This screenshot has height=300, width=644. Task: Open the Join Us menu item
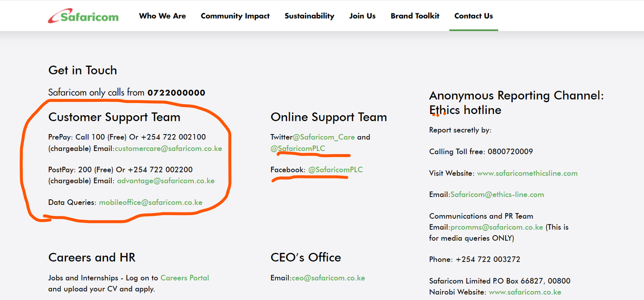coord(362,16)
